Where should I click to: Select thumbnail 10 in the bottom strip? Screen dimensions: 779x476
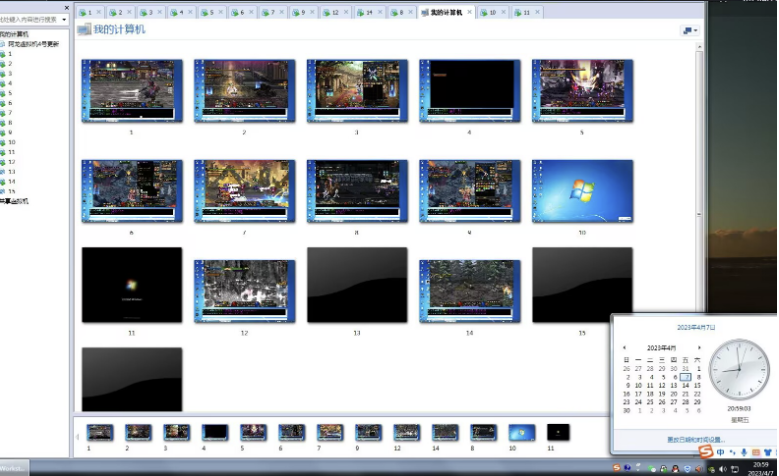tap(522, 432)
